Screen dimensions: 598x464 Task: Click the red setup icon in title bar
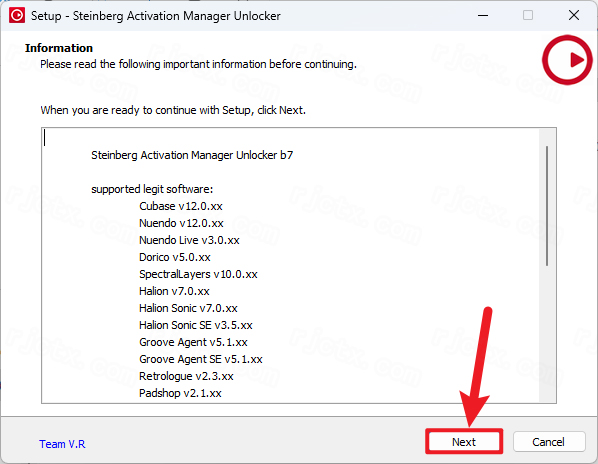17,15
